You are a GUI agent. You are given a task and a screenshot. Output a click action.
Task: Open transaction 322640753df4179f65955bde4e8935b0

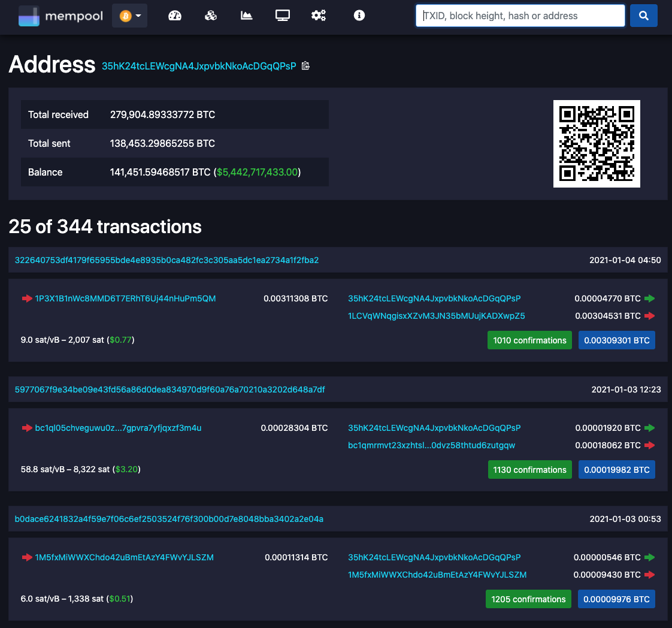[x=166, y=260]
